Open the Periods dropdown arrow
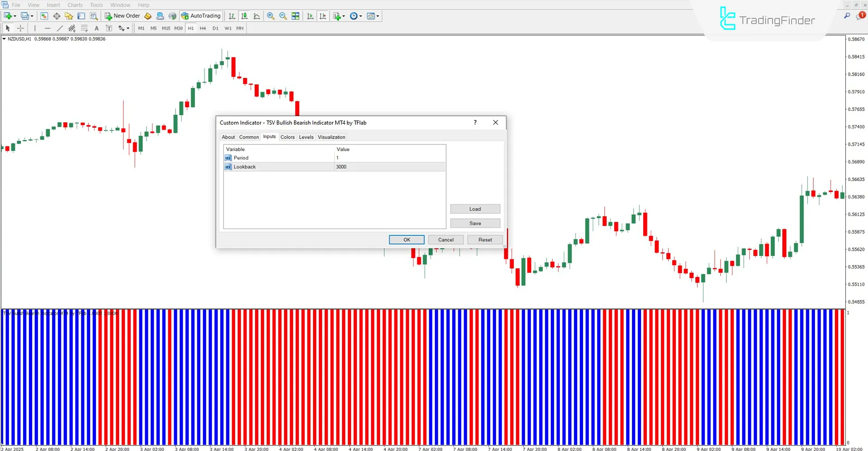Viewport: 868px width, 451px height. 360,16
